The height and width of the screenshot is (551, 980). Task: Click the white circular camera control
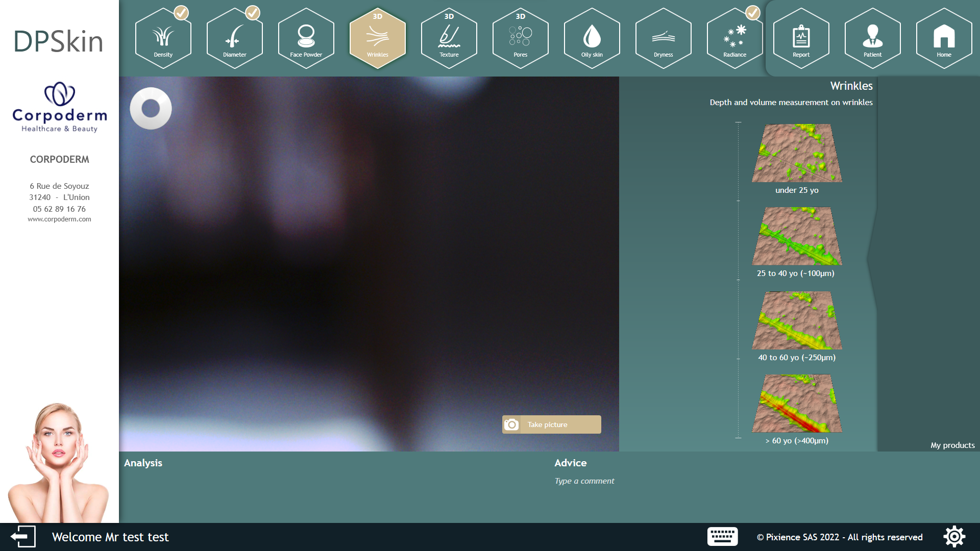tap(151, 108)
